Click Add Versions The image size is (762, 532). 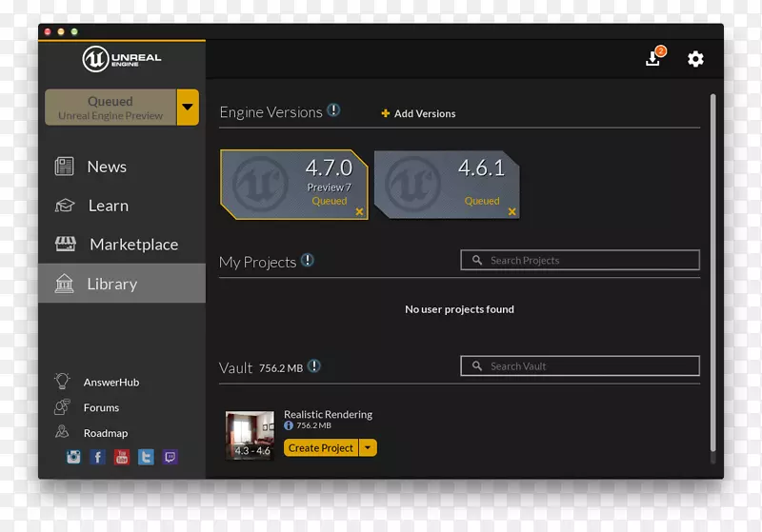[425, 113]
